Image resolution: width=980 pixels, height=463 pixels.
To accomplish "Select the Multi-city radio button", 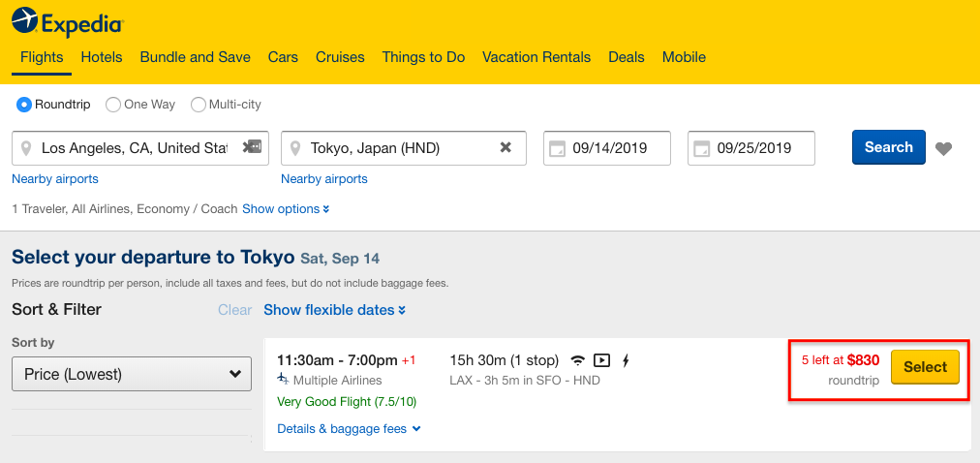I will click(199, 105).
